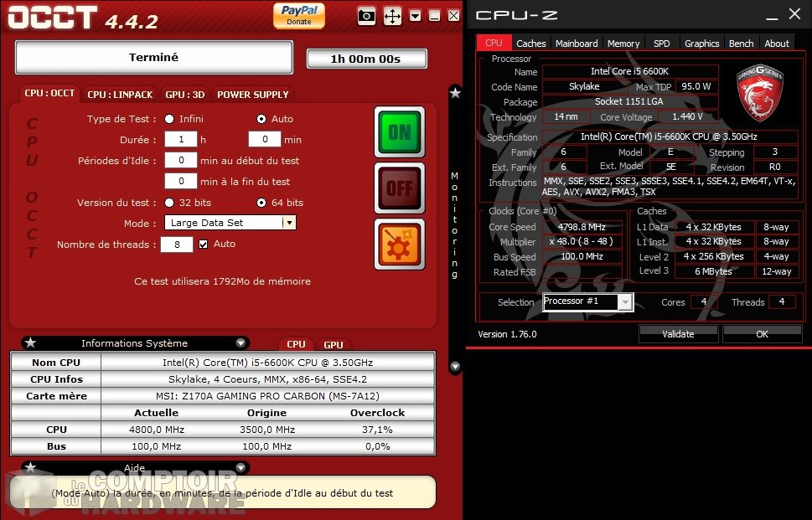Select the Infini test type radio
Viewport: 812px width, 520px height.
[169, 119]
